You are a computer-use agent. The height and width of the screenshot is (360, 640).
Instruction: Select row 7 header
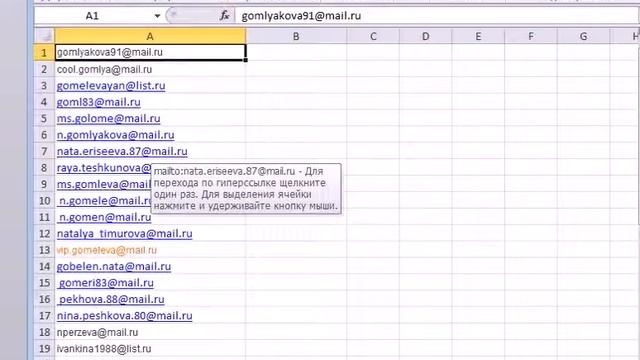[x=44, y=151]
